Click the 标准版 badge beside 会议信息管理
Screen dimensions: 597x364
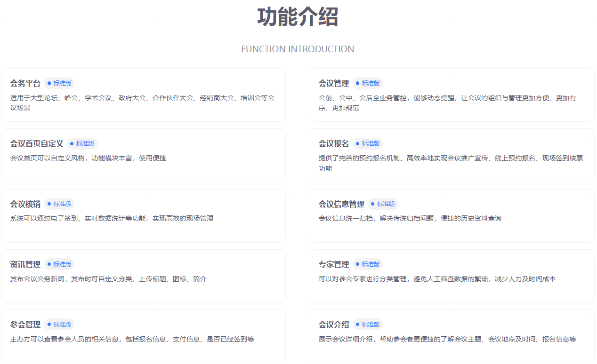click(383, 204)
